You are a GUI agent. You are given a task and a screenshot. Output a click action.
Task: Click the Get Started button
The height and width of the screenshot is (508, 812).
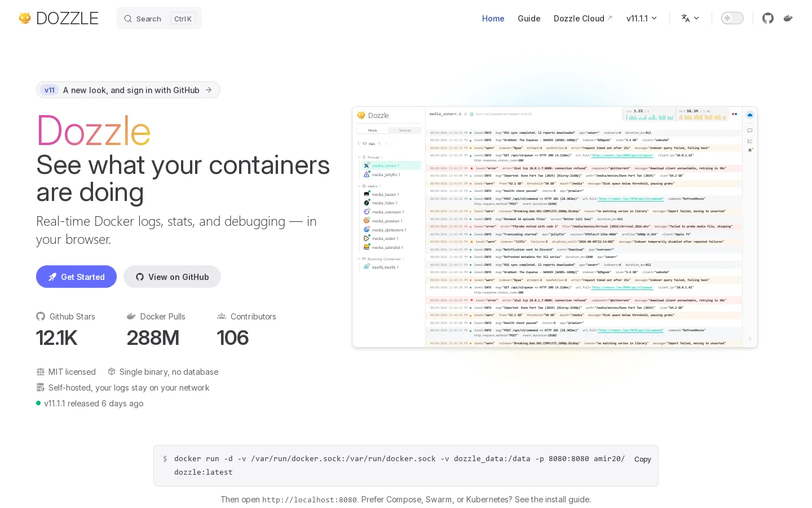(76, 277)
